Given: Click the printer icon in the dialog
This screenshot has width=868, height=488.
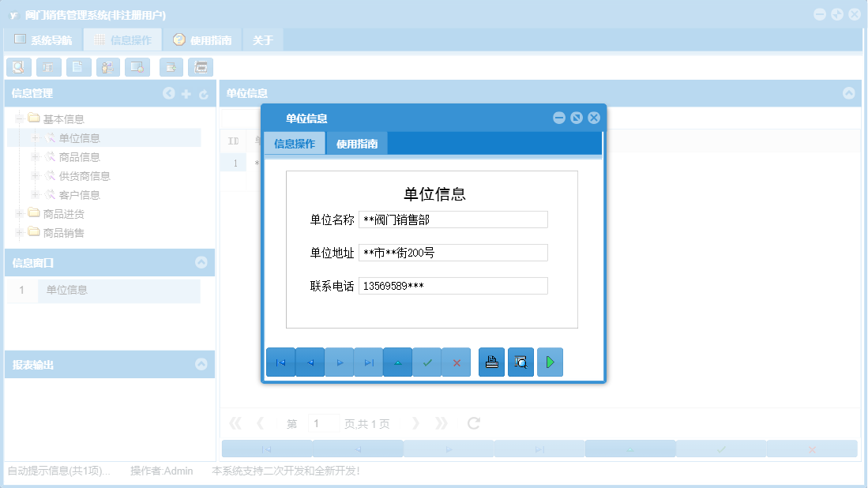Looking at the screenshot, I should click(x=491, y=362).
